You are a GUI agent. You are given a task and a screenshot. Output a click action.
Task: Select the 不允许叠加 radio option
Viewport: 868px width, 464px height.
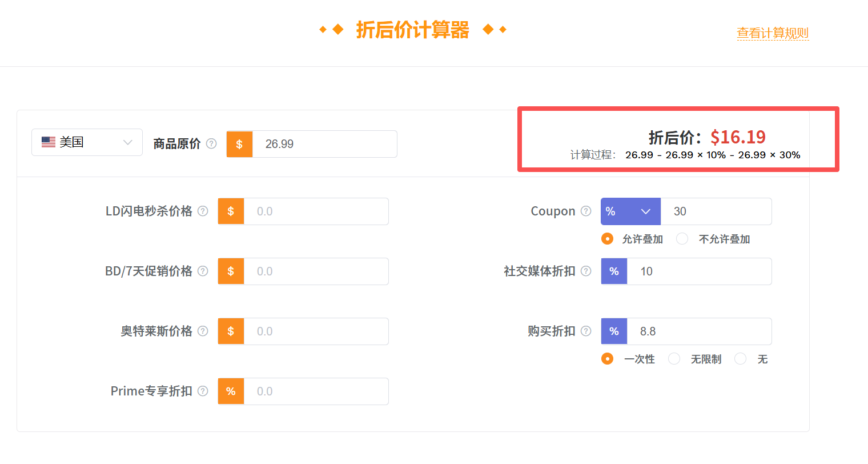682,238
